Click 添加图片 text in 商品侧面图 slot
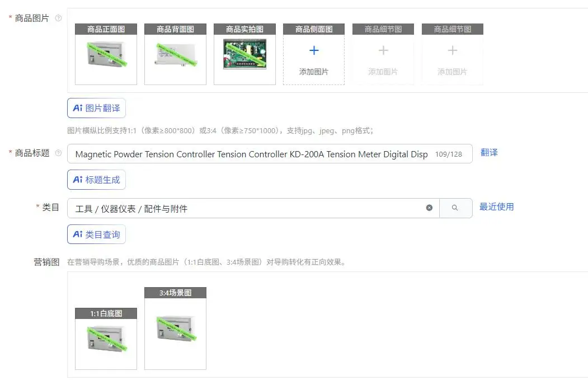 (314, 72)
